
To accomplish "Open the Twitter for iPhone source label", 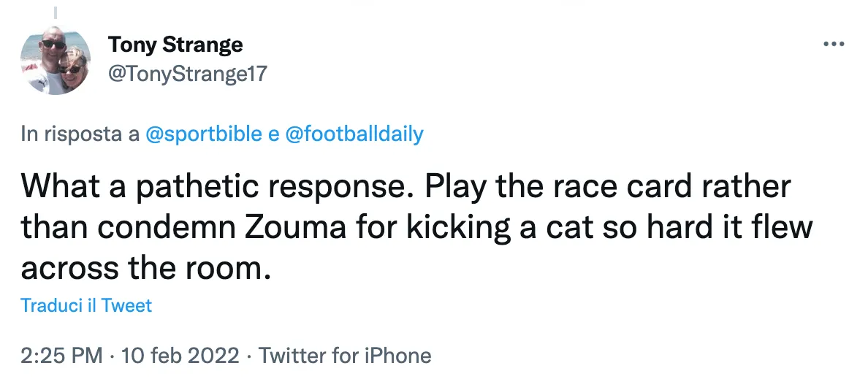I will (x=345, y=355).
